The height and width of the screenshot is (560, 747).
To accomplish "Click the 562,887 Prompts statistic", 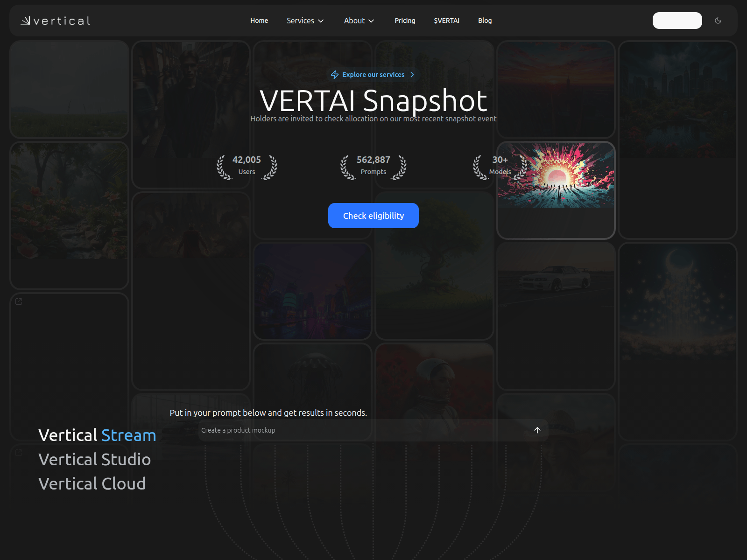I will click(373, 167).
